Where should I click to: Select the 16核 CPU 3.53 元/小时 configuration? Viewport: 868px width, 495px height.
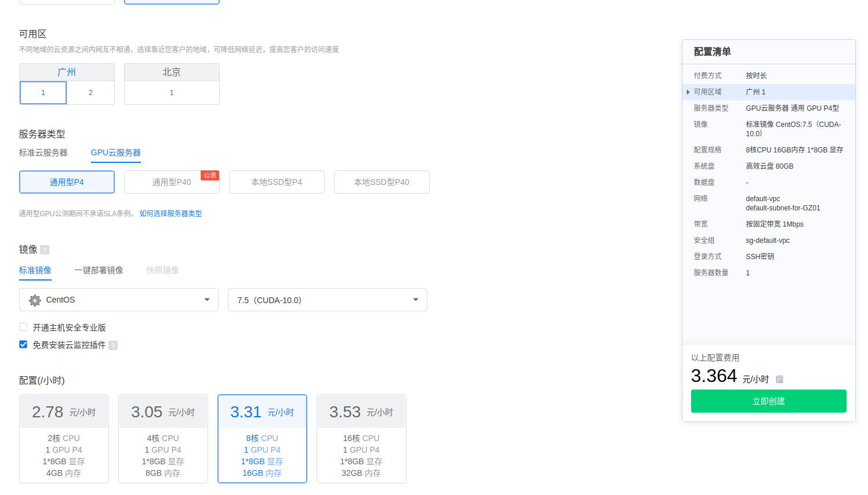[361, 438]
